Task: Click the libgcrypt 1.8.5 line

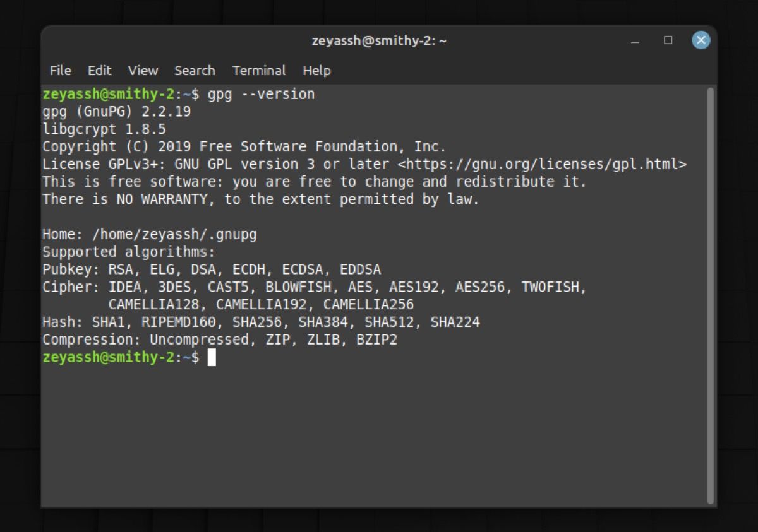Action: (104, 129)
